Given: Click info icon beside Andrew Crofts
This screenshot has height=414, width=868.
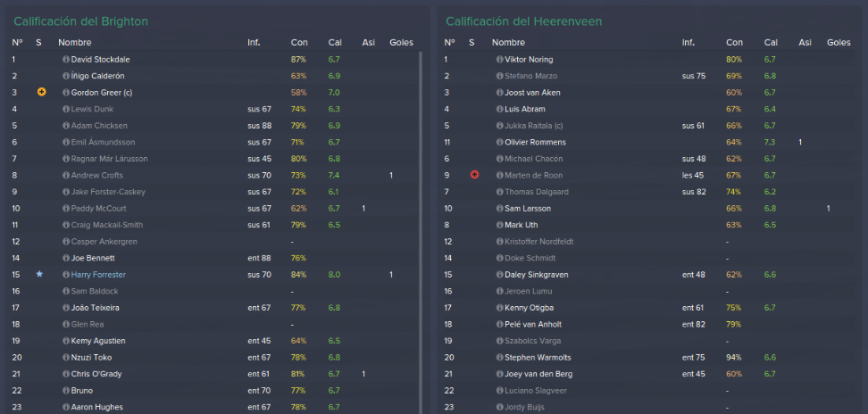Looking at the screenshot, I should coord(66,175).
